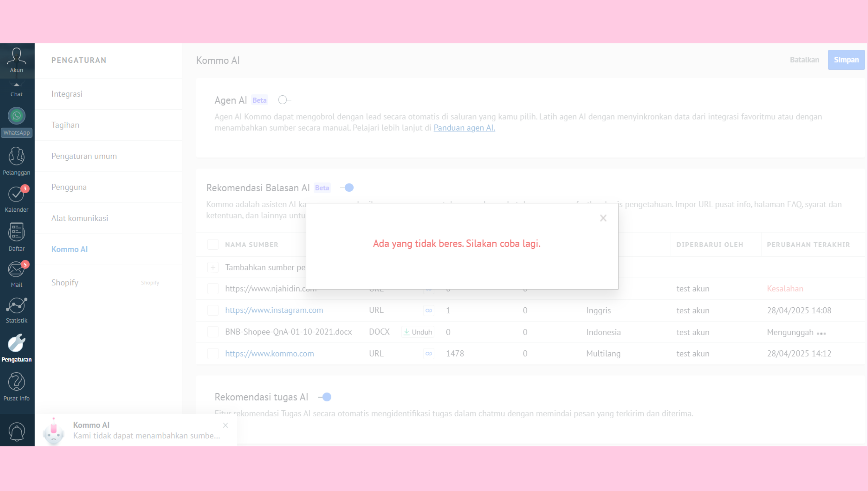This screenshot has height=491, width=868.
Task: Click Beta badge beside Rekomendasi Balasan AI
Action: (x=322, y=188)
